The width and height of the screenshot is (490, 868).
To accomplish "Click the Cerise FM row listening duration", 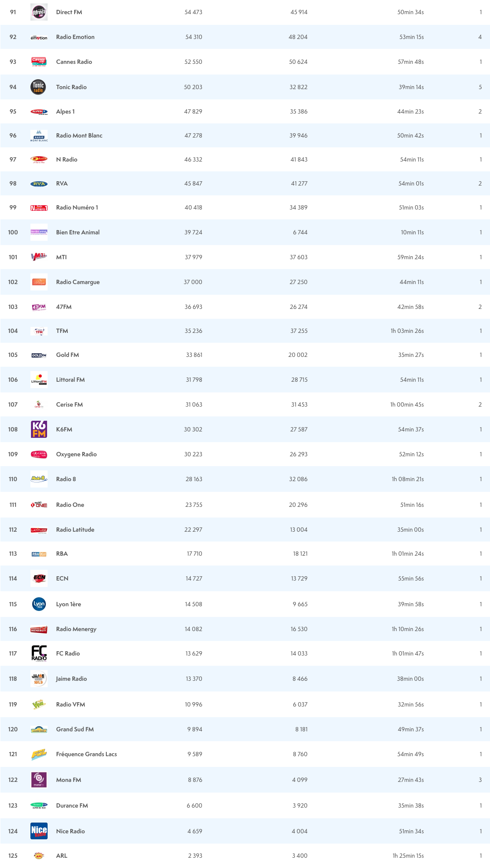I will pyautogui.click(x=406, y=404).
